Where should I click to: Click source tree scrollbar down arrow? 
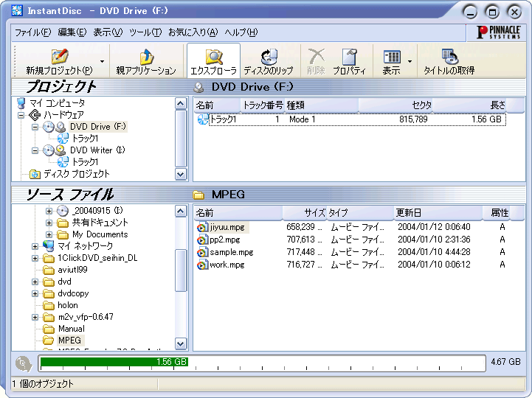coord(181,344)
